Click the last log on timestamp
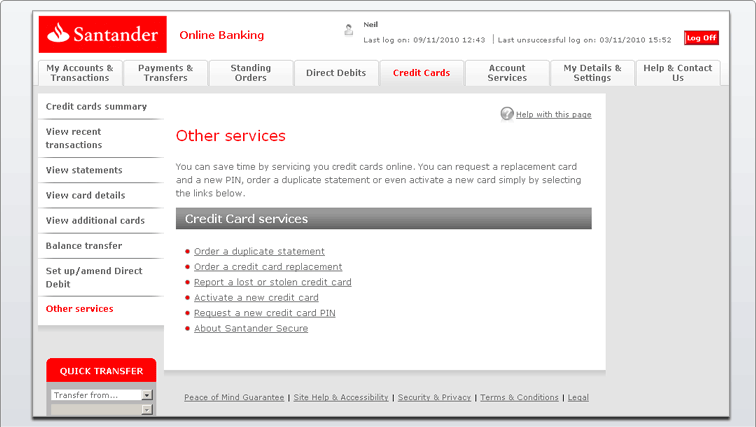 [x=424, y=40]
